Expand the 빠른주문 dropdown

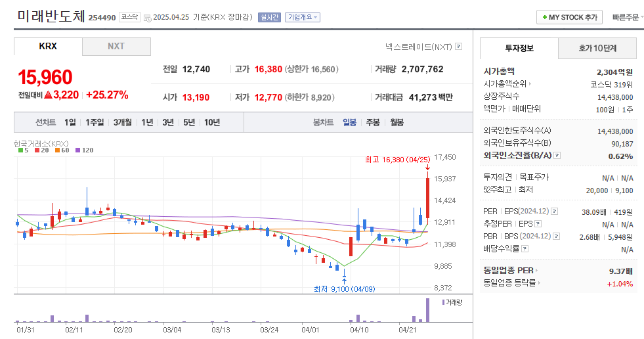(x=628, y=17)
